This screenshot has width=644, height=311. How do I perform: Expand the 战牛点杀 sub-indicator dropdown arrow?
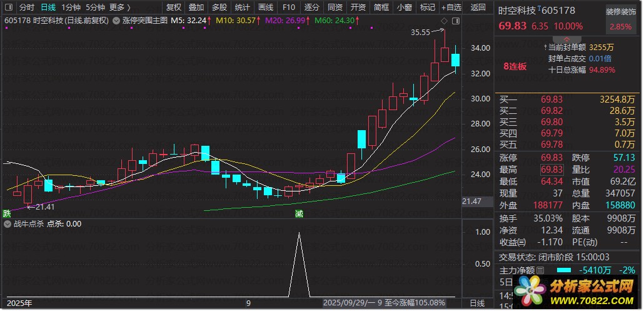8,223
